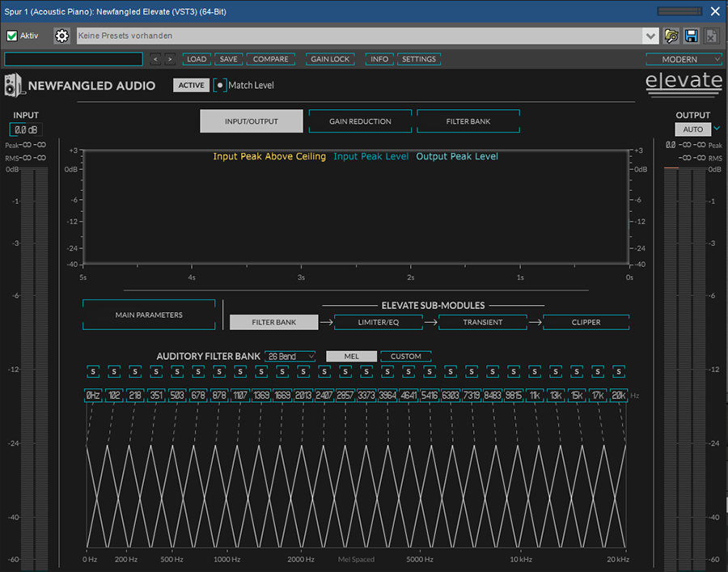This screenshot has width=728, height=572.
Task: Click the 678 band frequency box
Action: coord(198,395)
